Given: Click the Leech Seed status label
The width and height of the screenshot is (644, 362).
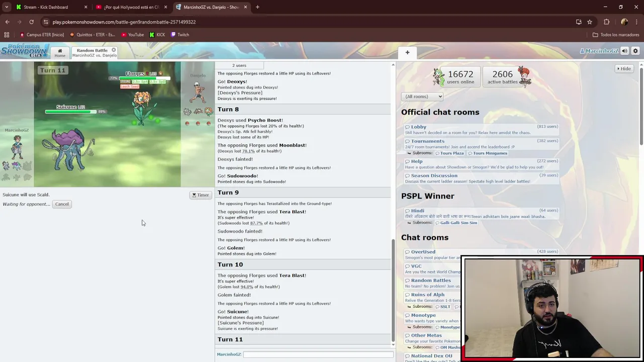Looking at the screenshot, I should (129, 86).
